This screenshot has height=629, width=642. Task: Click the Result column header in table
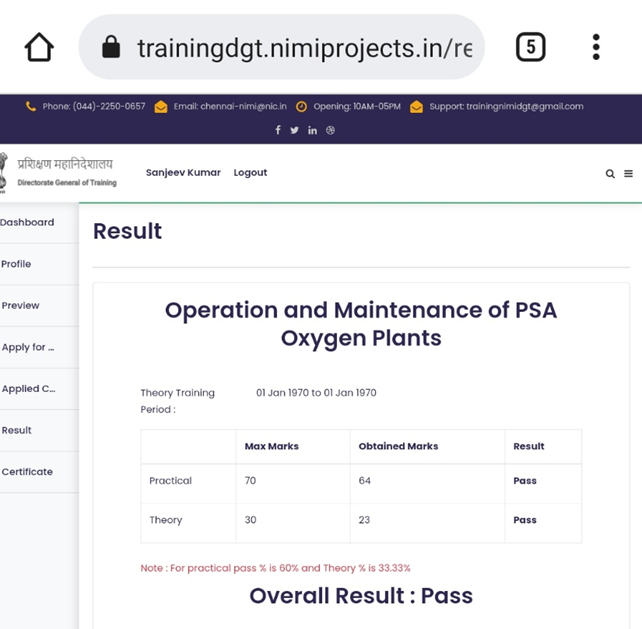(x=529, y=446)
